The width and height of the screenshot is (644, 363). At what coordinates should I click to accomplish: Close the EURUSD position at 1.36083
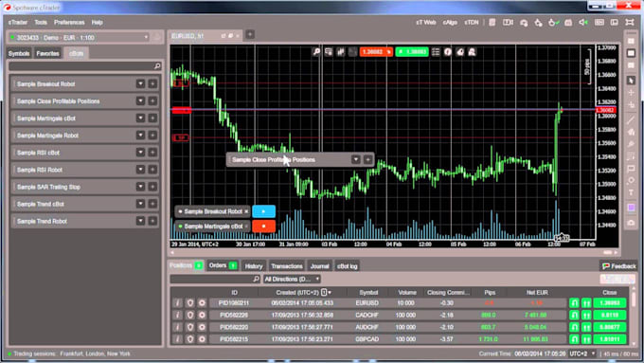(x=610, y=303)
